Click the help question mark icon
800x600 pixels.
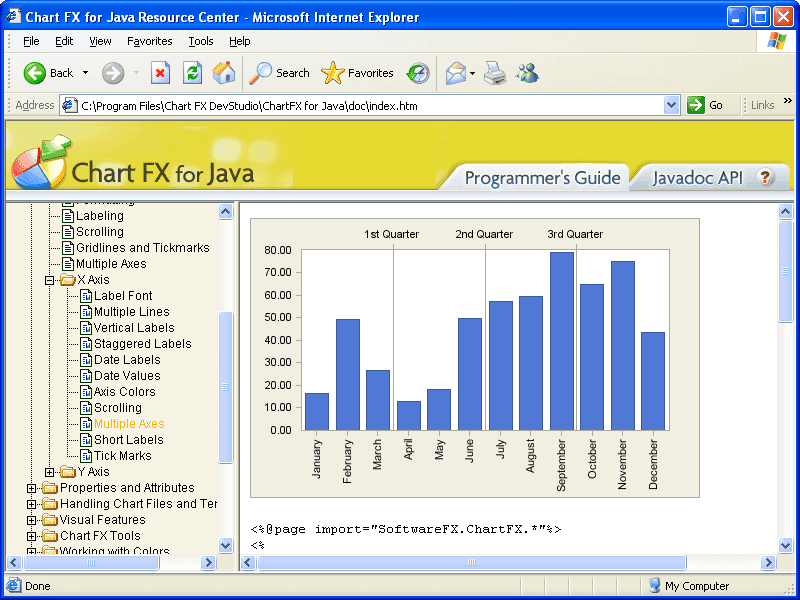(x=765, y=178)
